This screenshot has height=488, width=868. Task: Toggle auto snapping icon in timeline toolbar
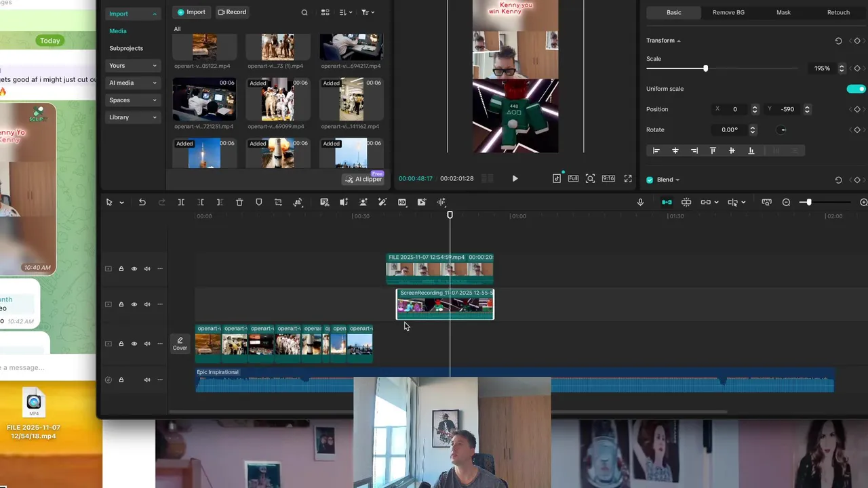[686, 202]
